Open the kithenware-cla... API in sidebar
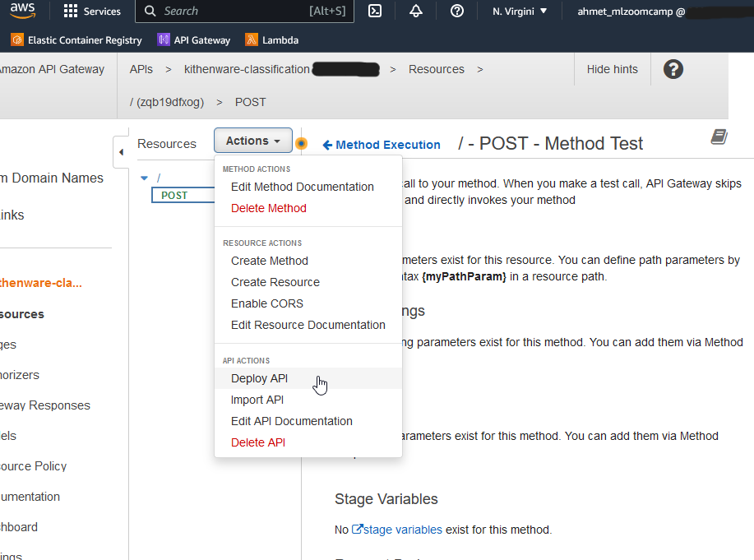 coord(41,283)
